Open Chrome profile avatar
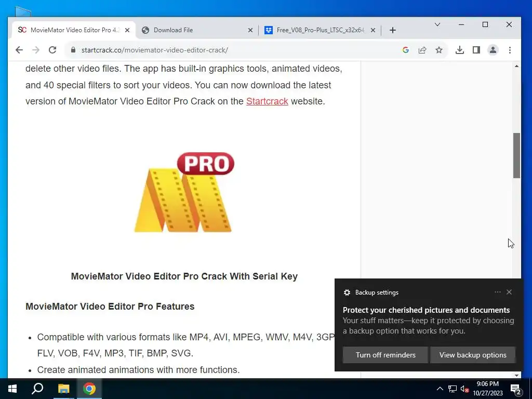This screenshot has width=532, height=399. [x=493, y=50]
